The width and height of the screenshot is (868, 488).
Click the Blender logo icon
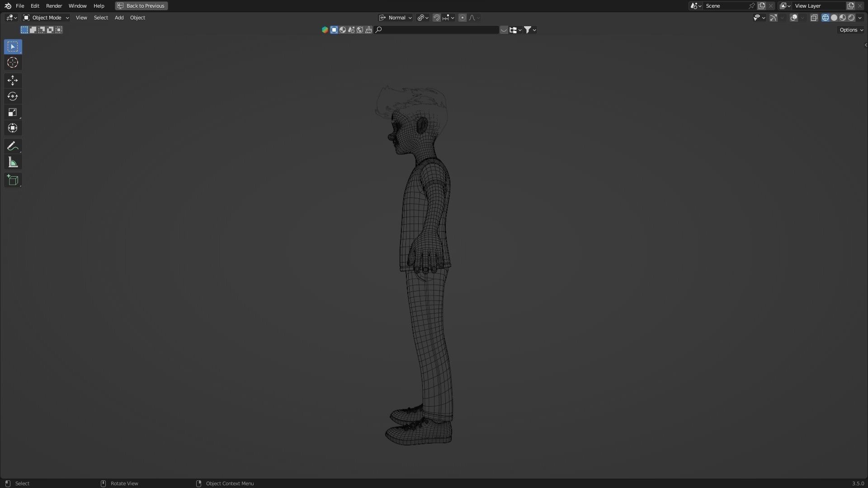[8, 6]
